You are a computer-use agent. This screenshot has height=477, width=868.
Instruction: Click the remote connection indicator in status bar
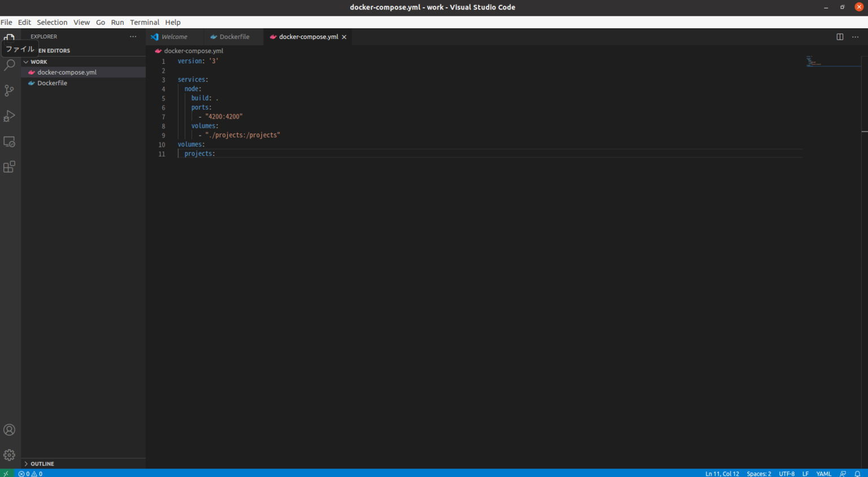coord(5,474)
